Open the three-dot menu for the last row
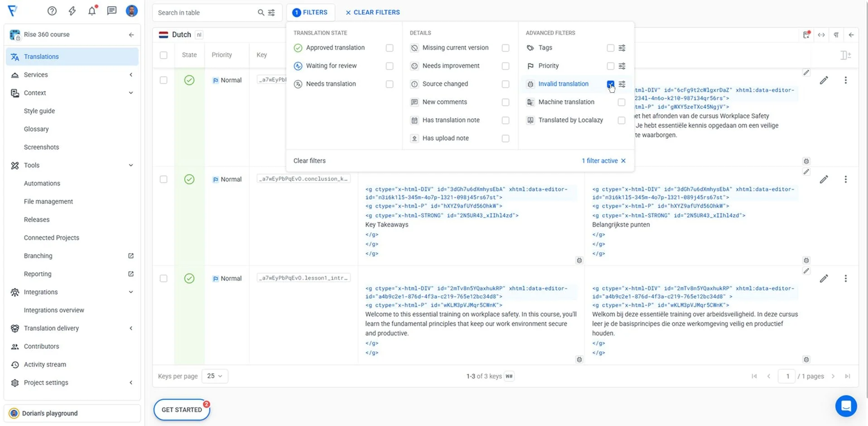Image resolution: width=868 pixels, height=426 pixels. point(845,278)
